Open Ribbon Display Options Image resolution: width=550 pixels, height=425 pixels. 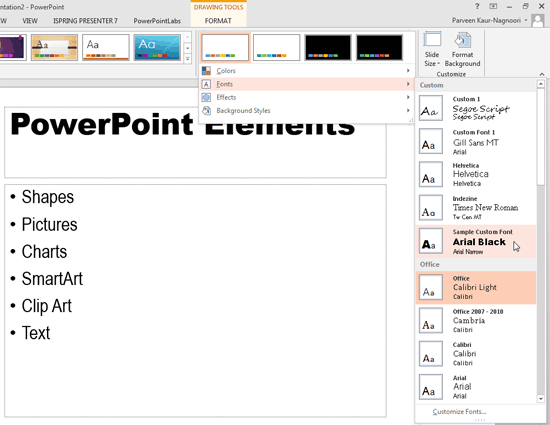tap(493, 6)
